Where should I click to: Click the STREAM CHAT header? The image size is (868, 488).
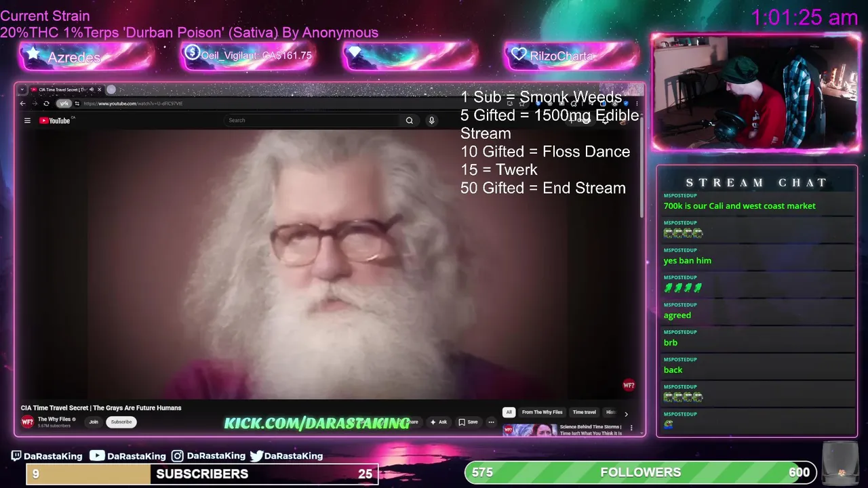[x=756, y=182]
